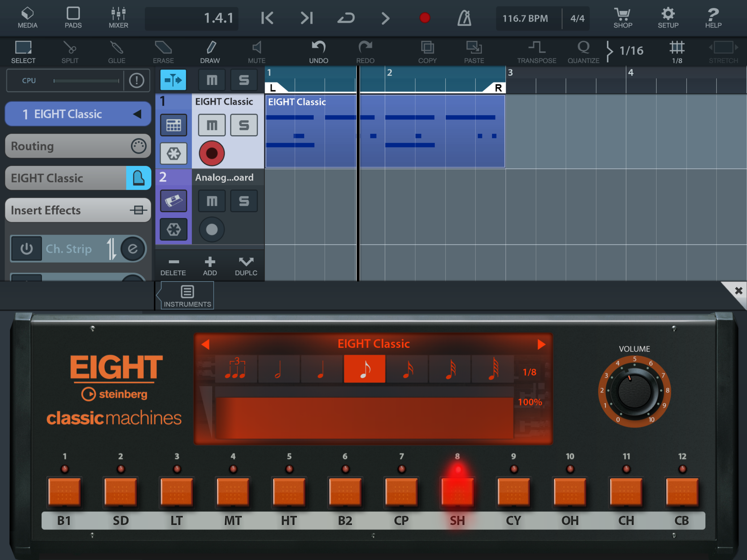This screenshot has width=747, height=560.
Task: Open the Shop
Action: point(623,18)
